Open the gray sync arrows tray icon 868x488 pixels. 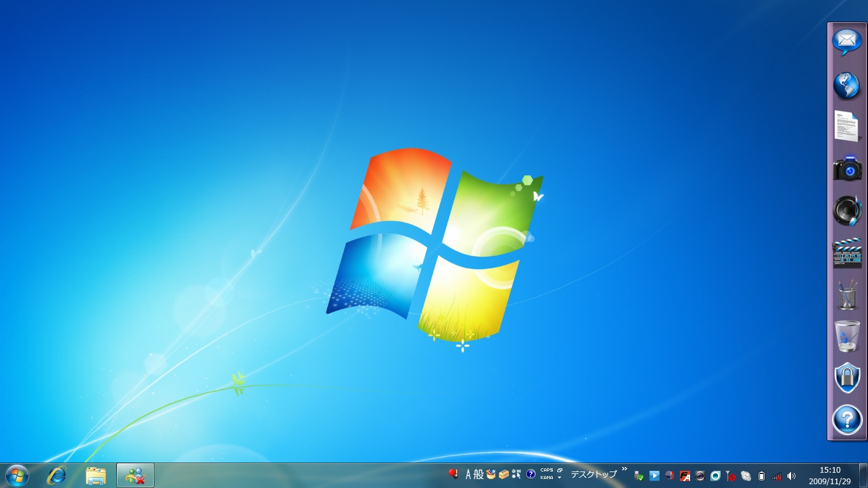pyautogui.click(x=746, y=475)
